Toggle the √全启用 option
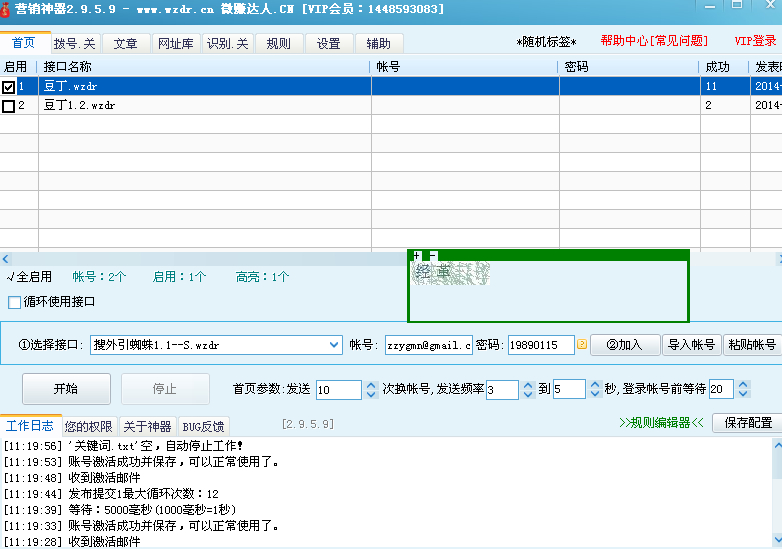 29,277
